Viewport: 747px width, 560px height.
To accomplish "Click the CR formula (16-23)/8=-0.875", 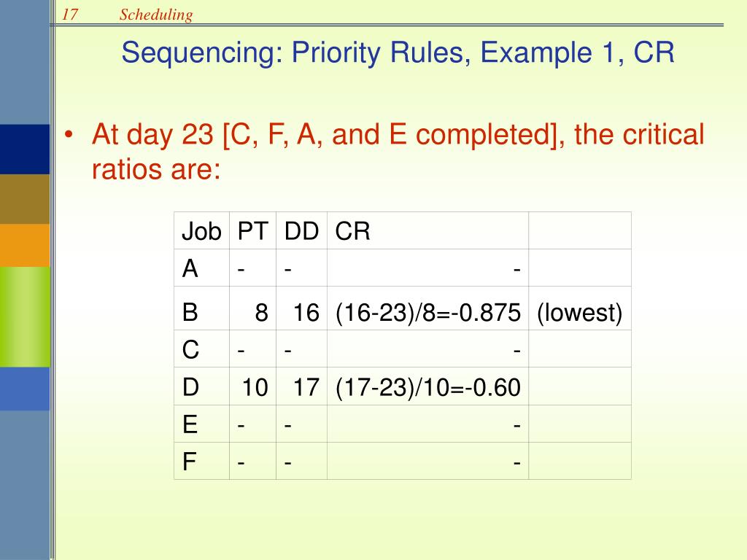I will [x=427, y=312].
